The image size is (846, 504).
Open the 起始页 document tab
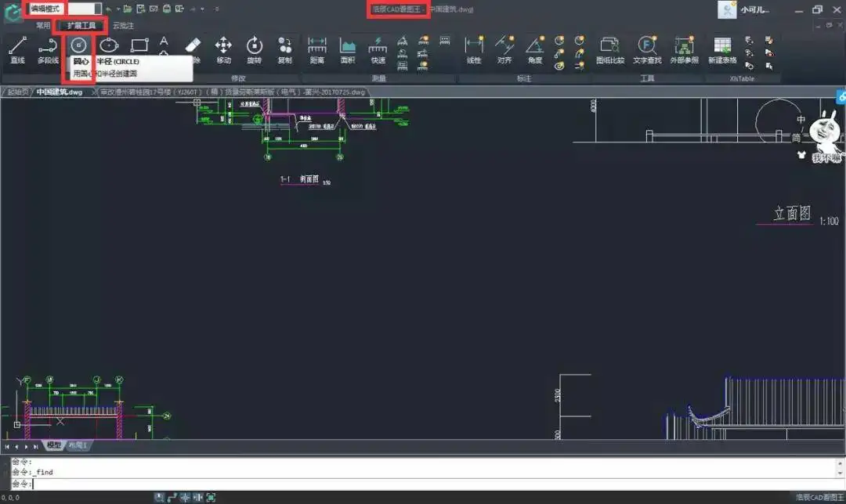click(17, 92)
